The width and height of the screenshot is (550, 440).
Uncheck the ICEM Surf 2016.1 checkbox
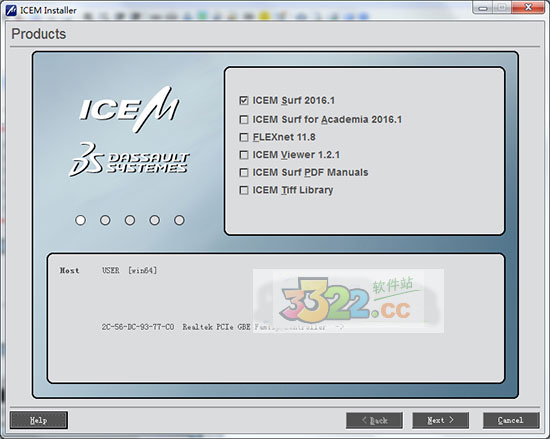[x=243, y=101]
